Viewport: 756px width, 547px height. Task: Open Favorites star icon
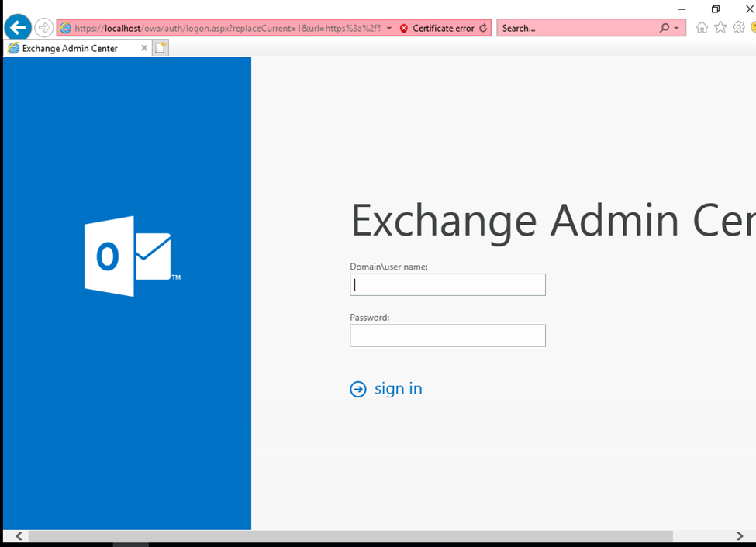pyautogui.click(x=720, y=28)
